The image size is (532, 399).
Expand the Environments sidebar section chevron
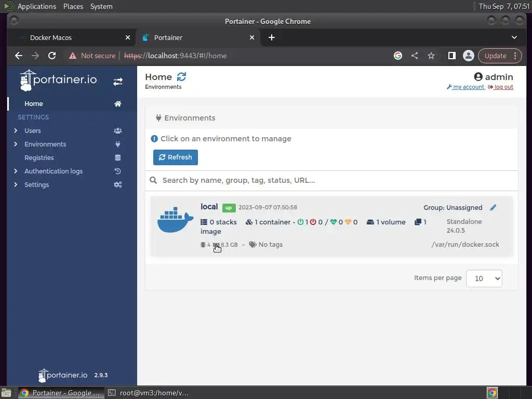(x=16, y=144)
